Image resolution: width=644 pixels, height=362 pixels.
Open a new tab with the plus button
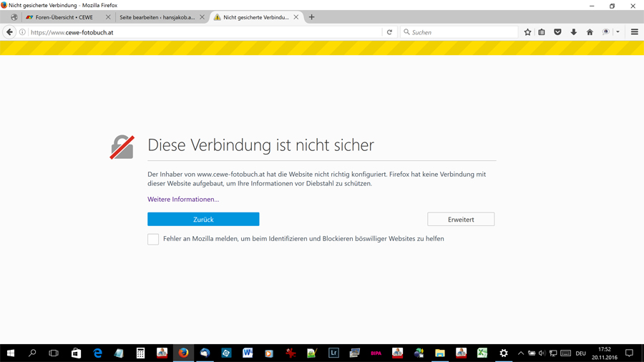click(312, 17)
